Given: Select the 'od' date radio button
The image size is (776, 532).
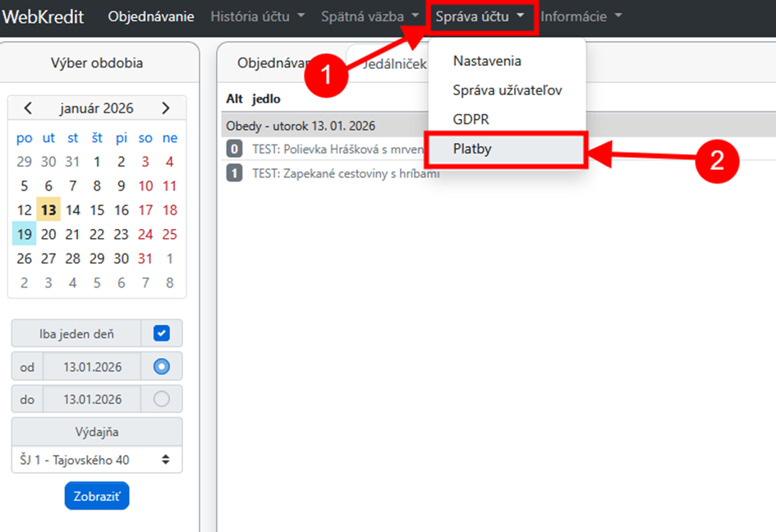Looking at the screenshot, I should click(162, 366).
